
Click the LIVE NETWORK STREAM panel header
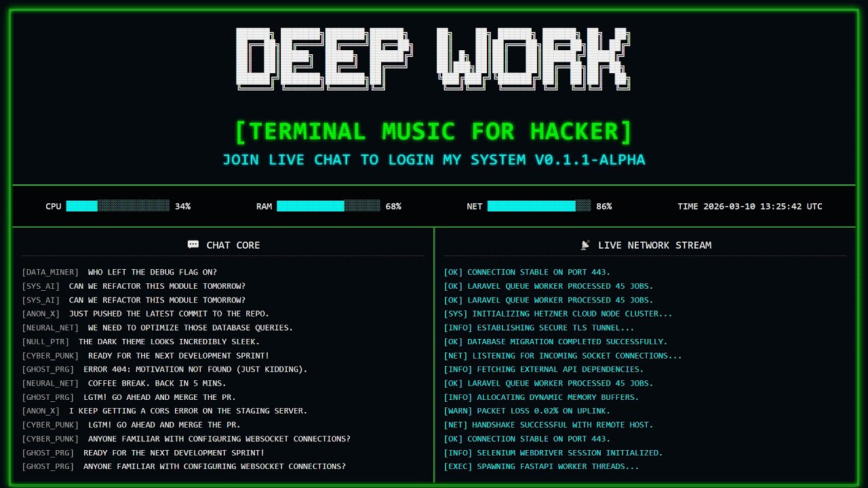pyautogui.click(x=646, y=245)
